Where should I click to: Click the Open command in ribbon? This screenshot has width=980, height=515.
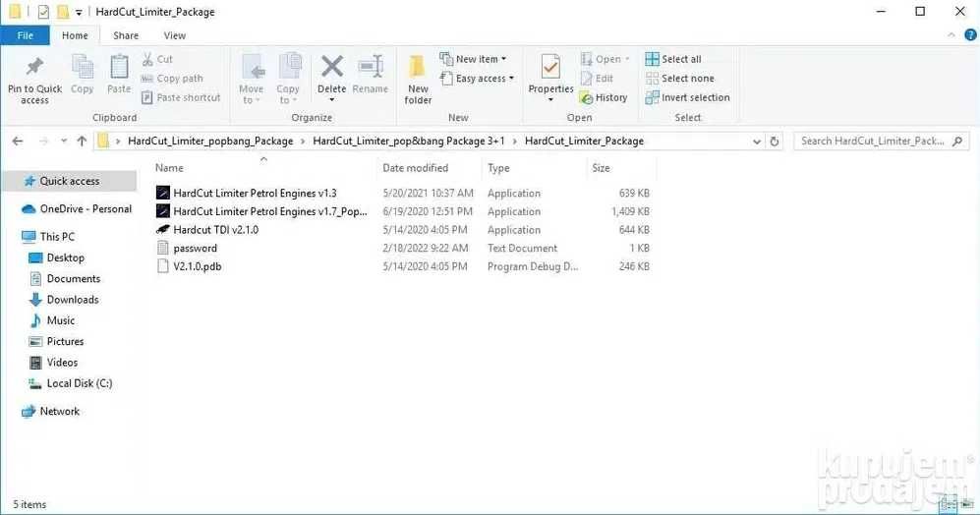[x=605, y=59]
